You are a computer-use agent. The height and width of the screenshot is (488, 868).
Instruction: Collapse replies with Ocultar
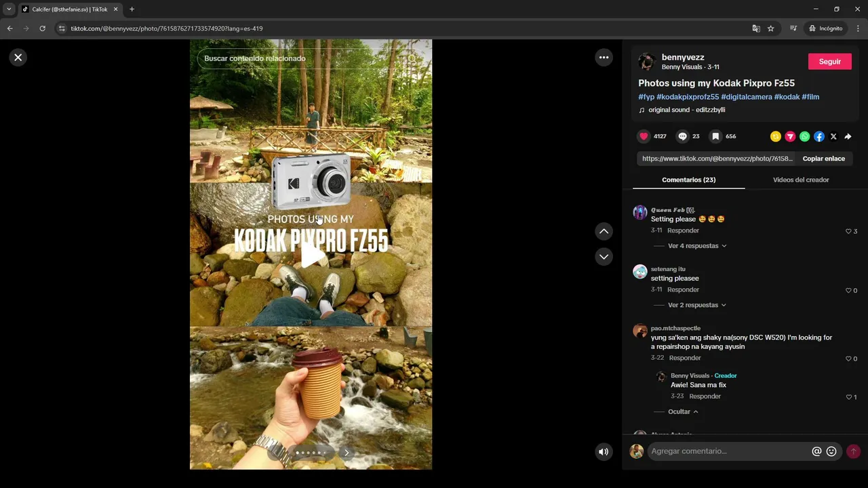tap(683, 411)
